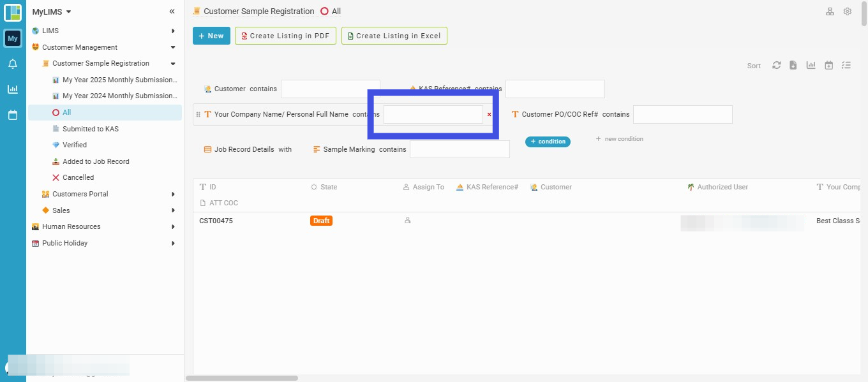Click the KAS Reference# column header

(488, 187)
